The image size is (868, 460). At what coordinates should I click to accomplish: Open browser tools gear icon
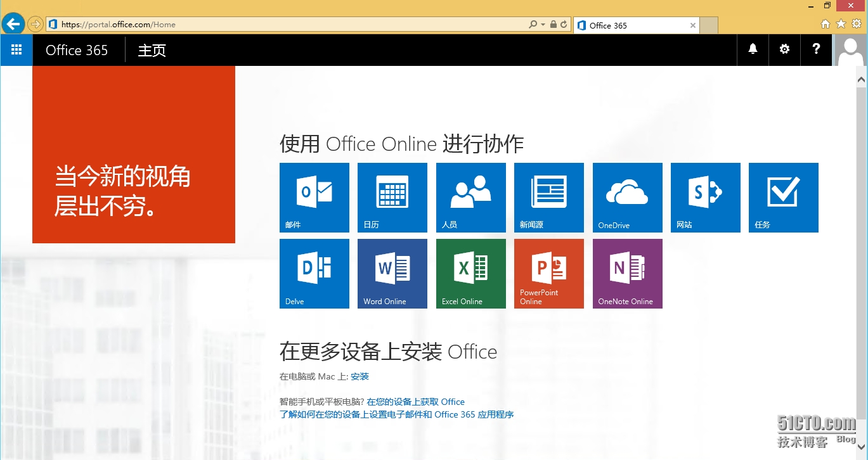tap(857, 24)
